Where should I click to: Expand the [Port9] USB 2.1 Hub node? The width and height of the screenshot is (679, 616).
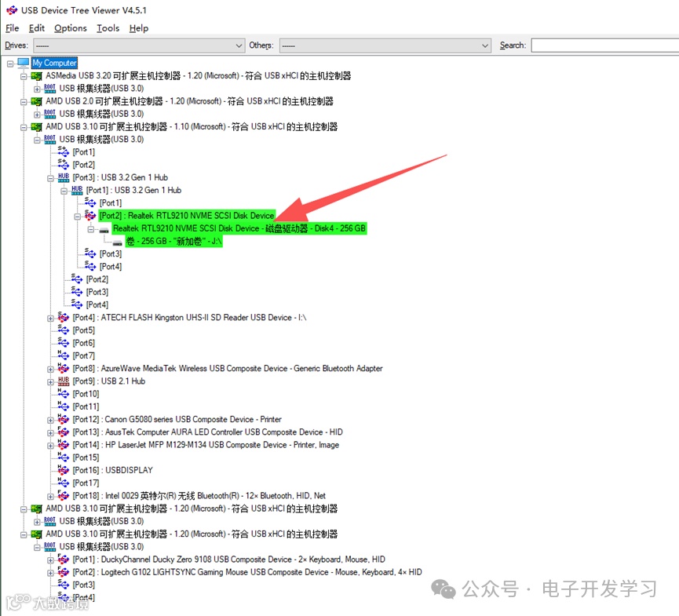pyautogui.click(x=51, y=382)
